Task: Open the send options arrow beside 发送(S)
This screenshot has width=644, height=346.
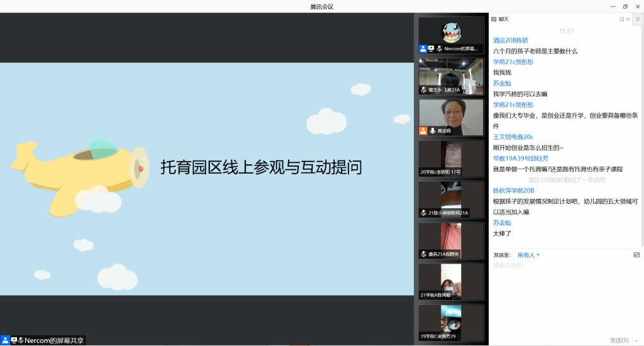Action: pos(636,340)
